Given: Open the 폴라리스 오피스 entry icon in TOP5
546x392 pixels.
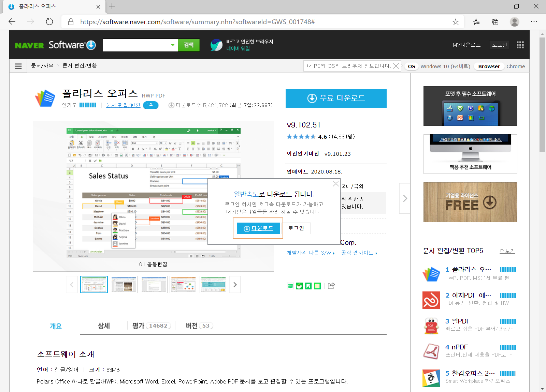Looking at the screenshot, I should tap(431, 274).
